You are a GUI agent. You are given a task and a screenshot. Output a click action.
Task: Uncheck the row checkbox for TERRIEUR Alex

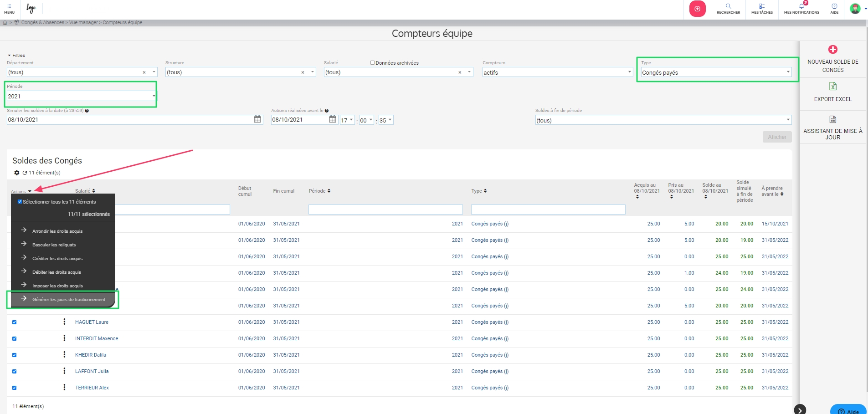(15, 388)
